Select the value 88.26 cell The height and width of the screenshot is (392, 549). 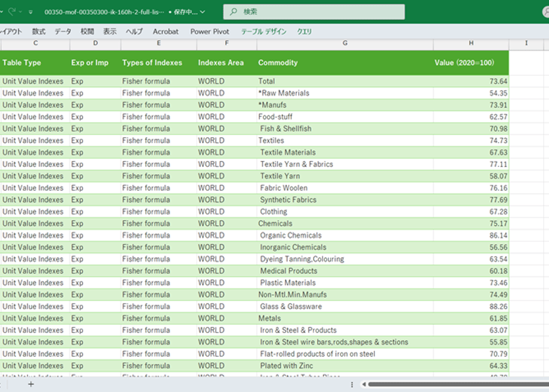click(471, 306)
